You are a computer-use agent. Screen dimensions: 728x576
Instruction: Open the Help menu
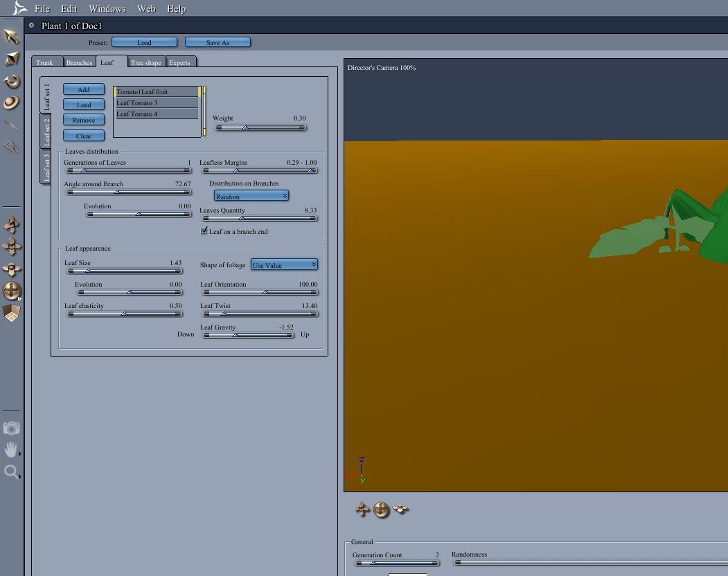tap(177, 8)
